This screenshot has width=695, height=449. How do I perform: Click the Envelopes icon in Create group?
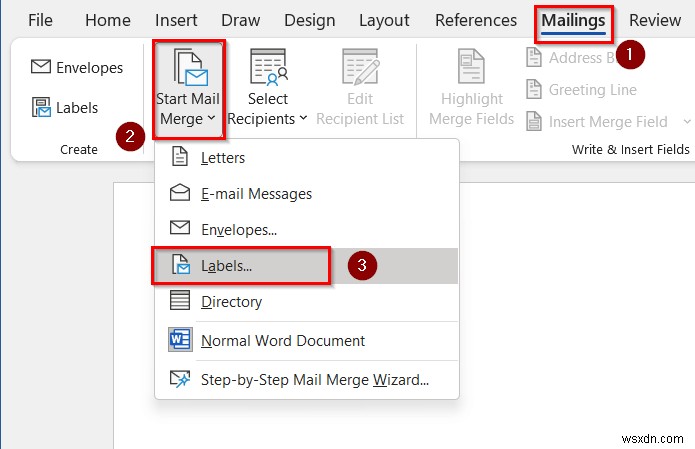pyautogui.click(x=41, y=67)
